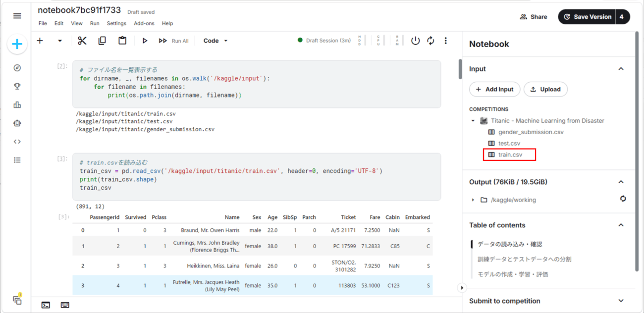Click the blue plus Create button
Image resolution: width=644 pixels, height=313 pixels.
[x=17, y=44]
